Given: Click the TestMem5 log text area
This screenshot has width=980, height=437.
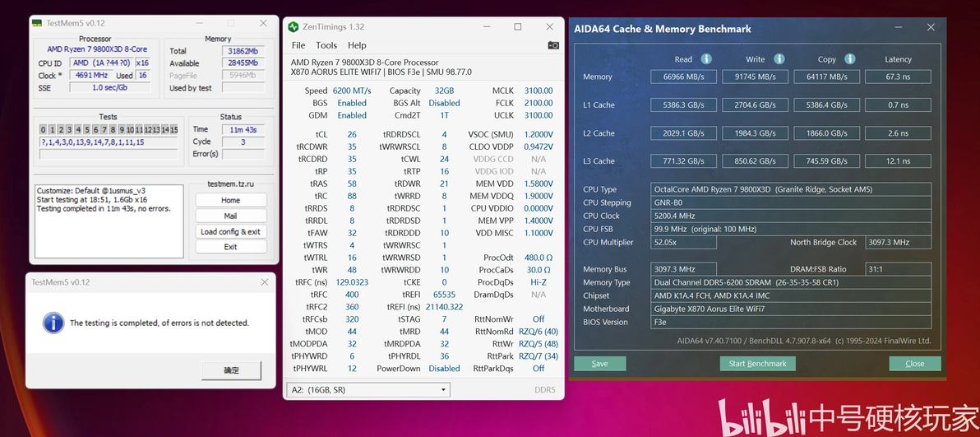Looking at the screenshot, I should tap(109, 221).
